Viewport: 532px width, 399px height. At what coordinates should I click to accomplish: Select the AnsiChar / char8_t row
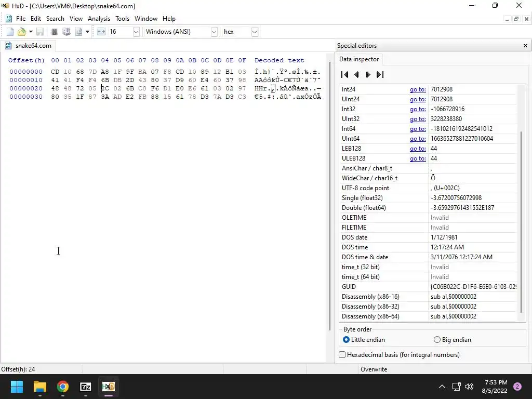[428, 168]
